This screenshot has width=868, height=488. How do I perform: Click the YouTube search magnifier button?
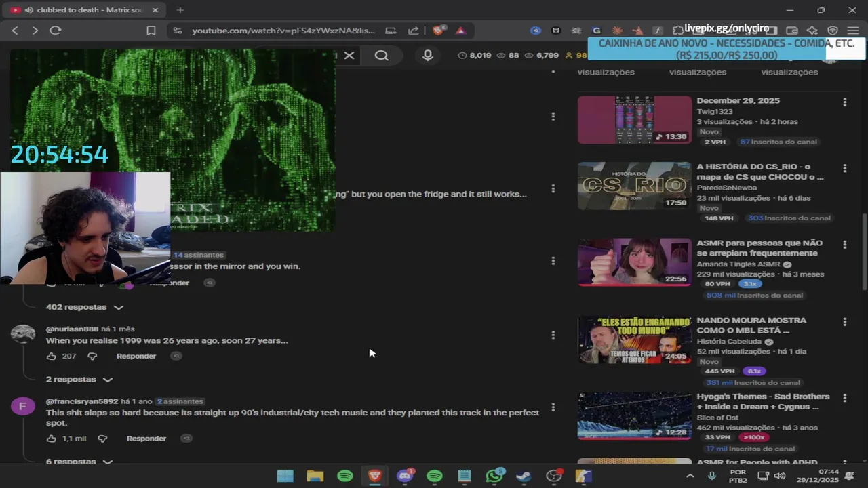coord(382,56)
